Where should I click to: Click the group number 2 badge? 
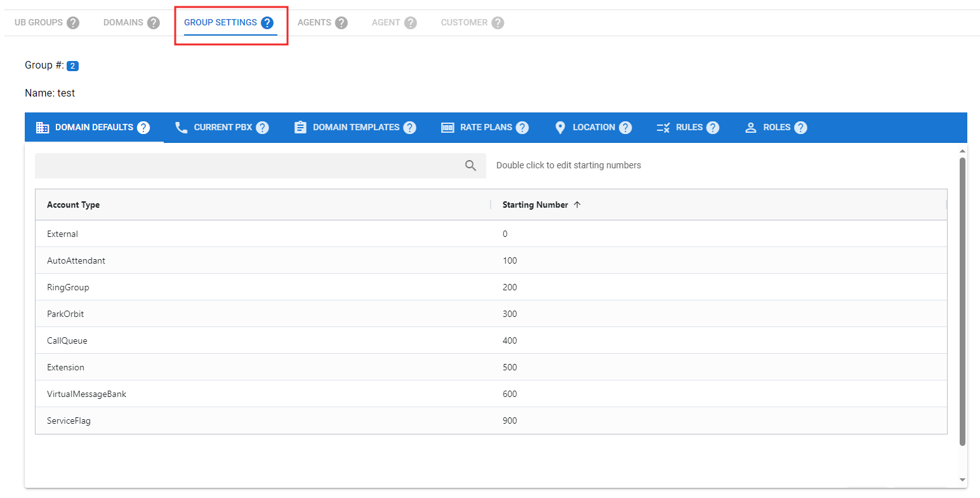pos(72,66)
